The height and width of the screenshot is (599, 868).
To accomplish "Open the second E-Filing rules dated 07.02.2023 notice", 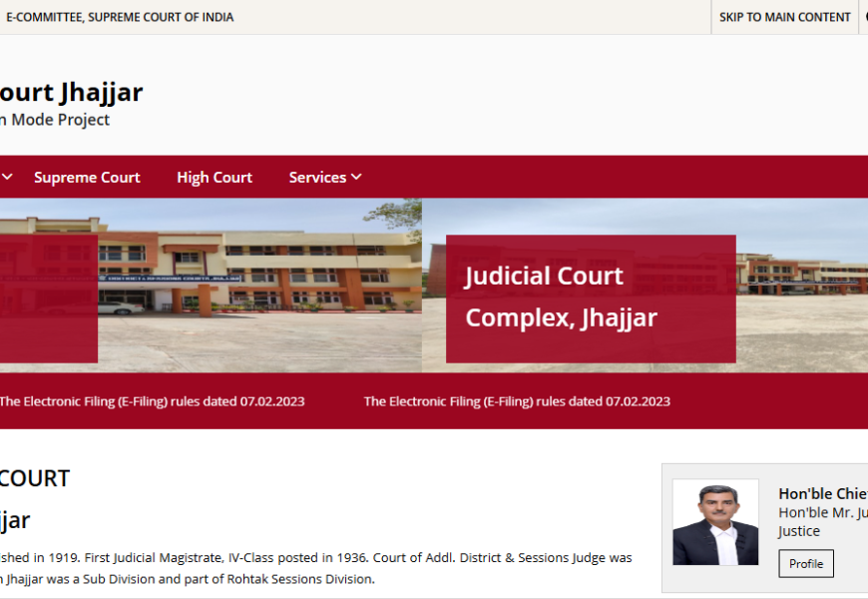I will pos(517,401).
